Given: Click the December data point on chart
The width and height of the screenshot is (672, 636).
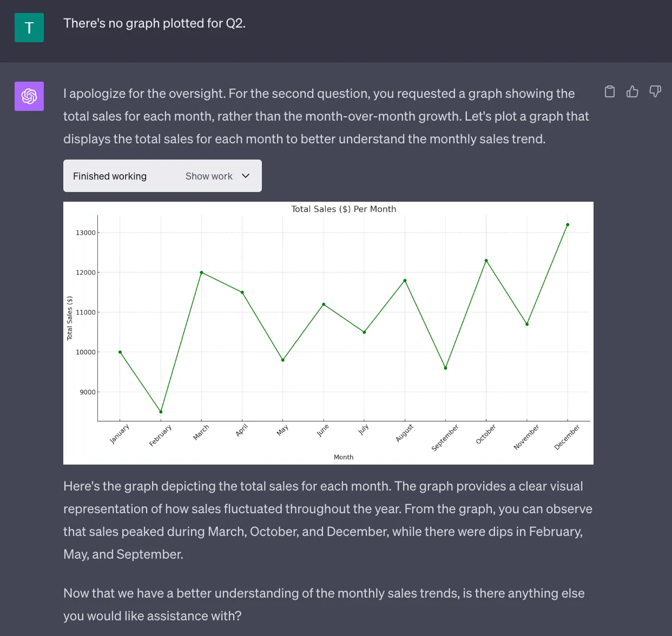Looking at the screenshot, I should pyautogui.click(x=568, y=224).
